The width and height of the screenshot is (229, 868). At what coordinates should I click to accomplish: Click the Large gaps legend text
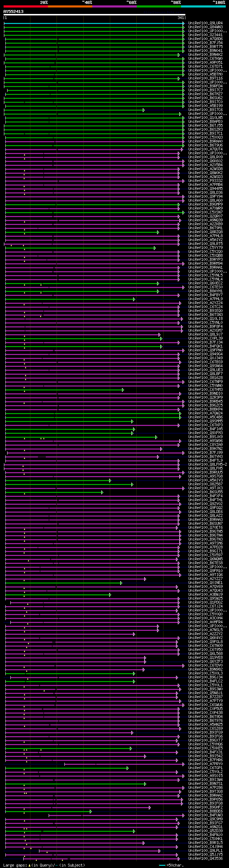pyautogui.click(x=44, y=865)
